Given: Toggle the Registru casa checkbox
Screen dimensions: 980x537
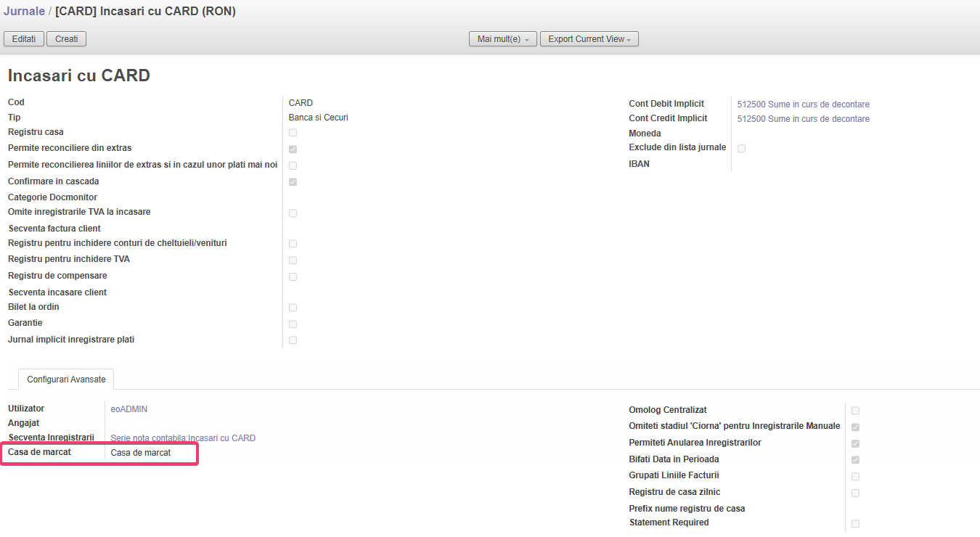Looking at the screenshot, I should [x=293, y=133].
